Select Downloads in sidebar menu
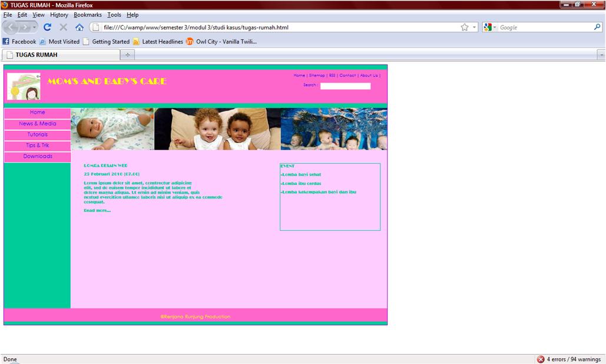Viewport: 606px width, 364px height. pos(38,156)
